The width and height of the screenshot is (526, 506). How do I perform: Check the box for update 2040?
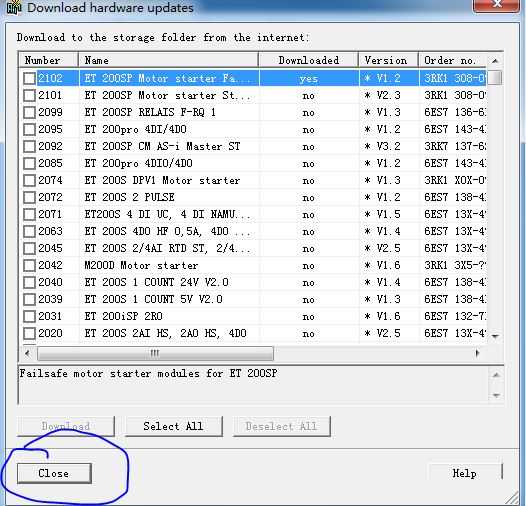click(x=29, y=283)
